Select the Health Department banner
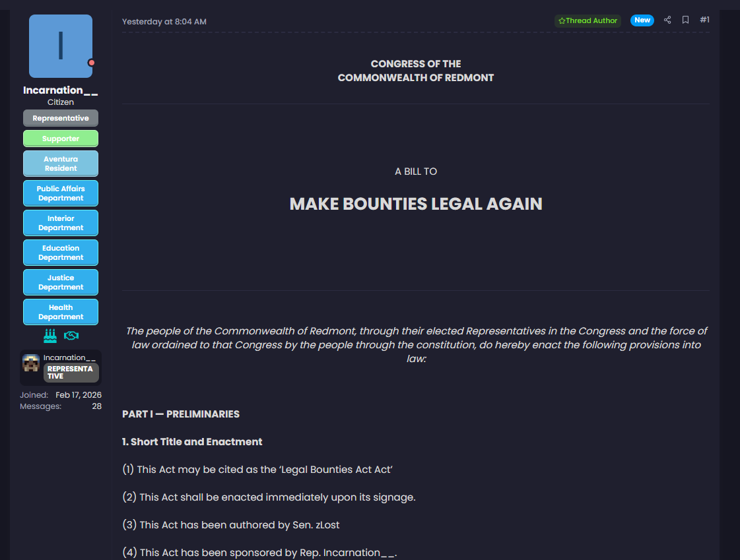740x560 pixels. pyautogui.click(x=61, y=312)
